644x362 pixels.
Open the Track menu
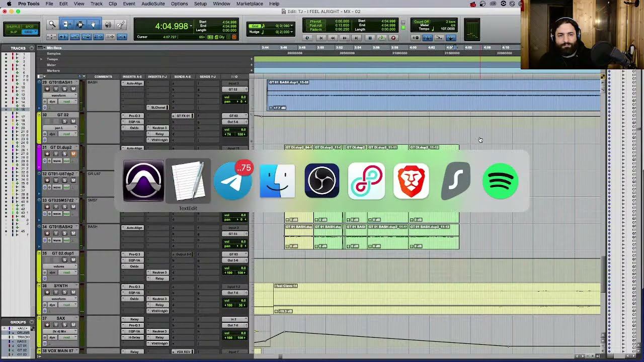point(97,4)
